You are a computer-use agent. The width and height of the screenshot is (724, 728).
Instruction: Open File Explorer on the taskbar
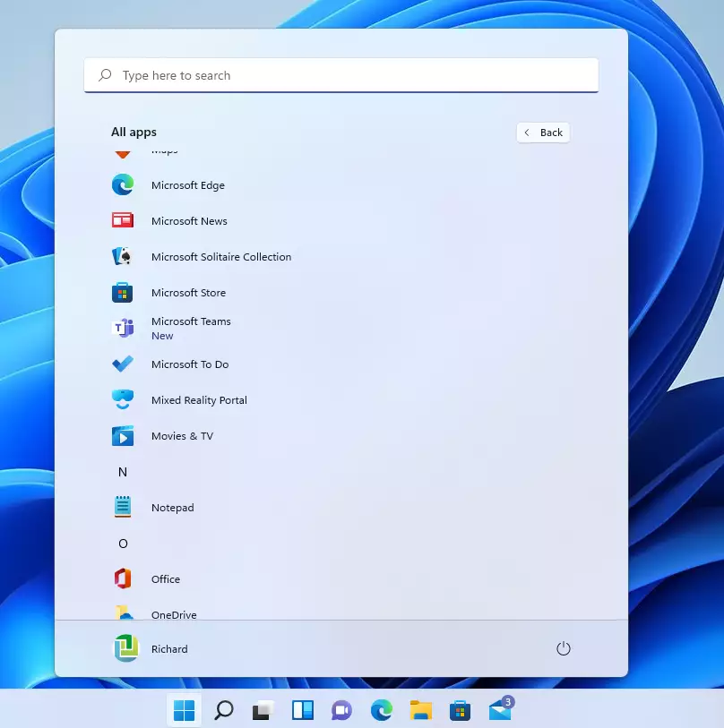click(420, 710)
